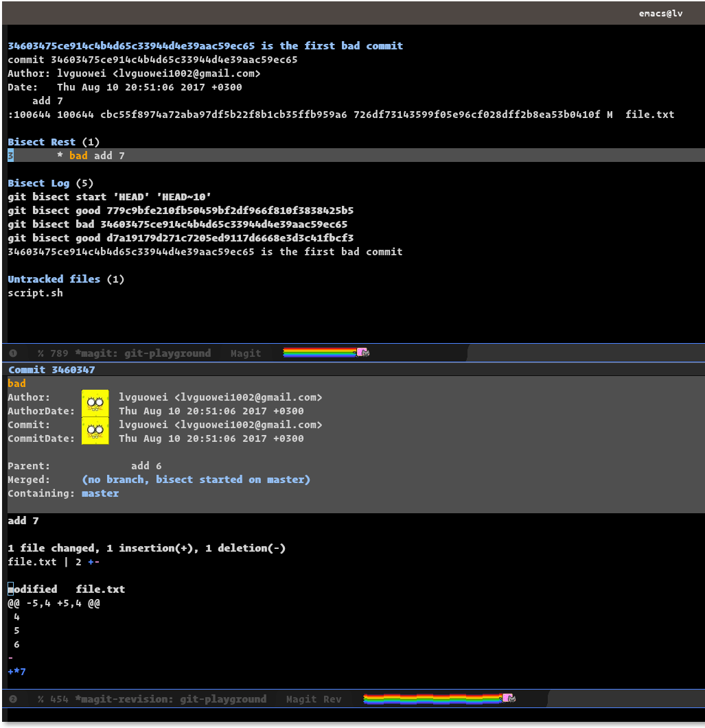Click the 'Date: Thu Aug 10' line at top

pyautogui.click(x=125, y=87)
